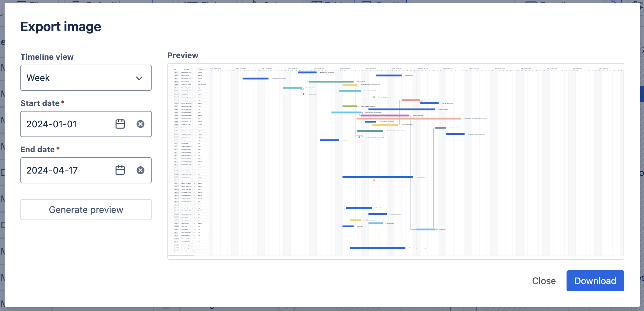Click the chevron arrow on Week selector
Screen dimensions: 644x311
click(139, 78)
